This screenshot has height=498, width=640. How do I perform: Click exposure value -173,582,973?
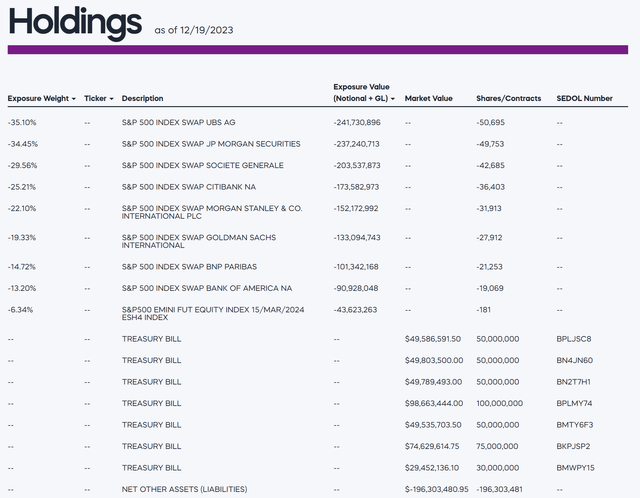356,187
